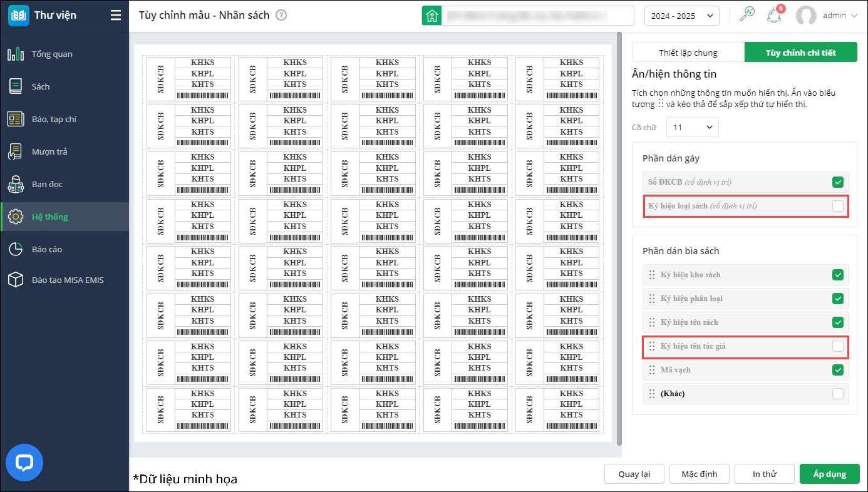Select the Tùy chỉnh chi tiết tab
Viewport: 868px width, 492px height.
coord(800,53)
